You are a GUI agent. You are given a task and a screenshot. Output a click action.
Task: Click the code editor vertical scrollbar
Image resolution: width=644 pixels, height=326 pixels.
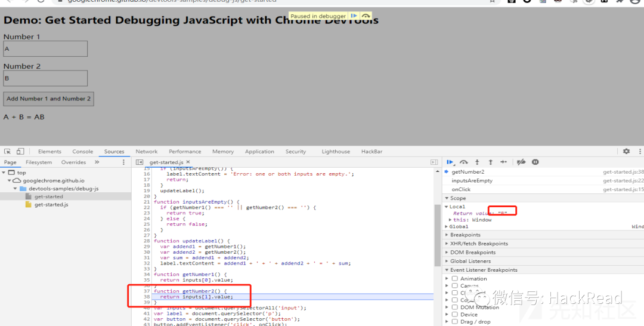click(x=438, y=236)
